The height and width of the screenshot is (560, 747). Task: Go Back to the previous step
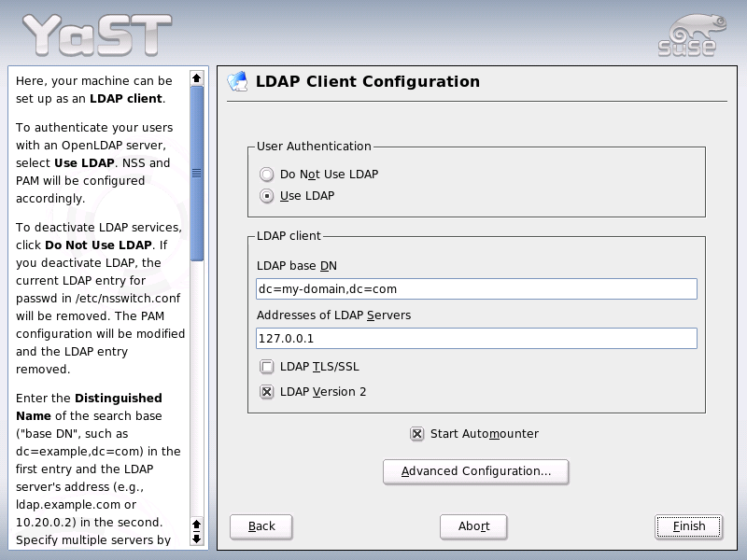tap(261, 526)
